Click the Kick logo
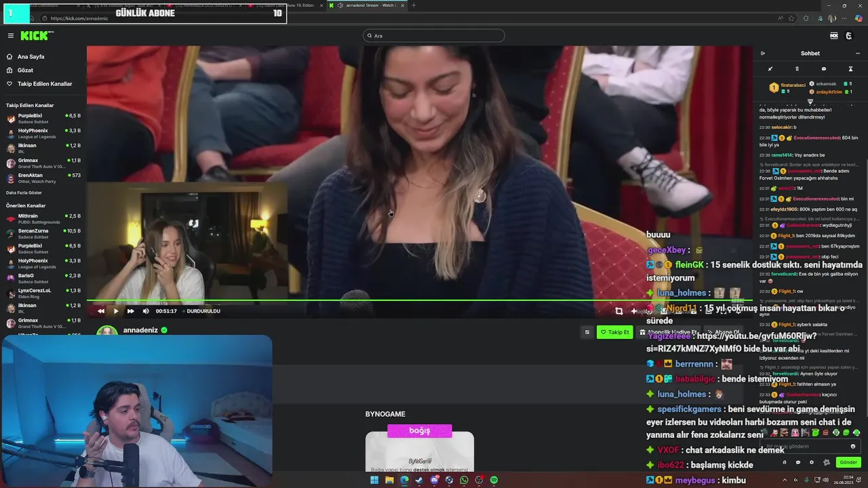868x488 pixels. (x=36, y=36)
